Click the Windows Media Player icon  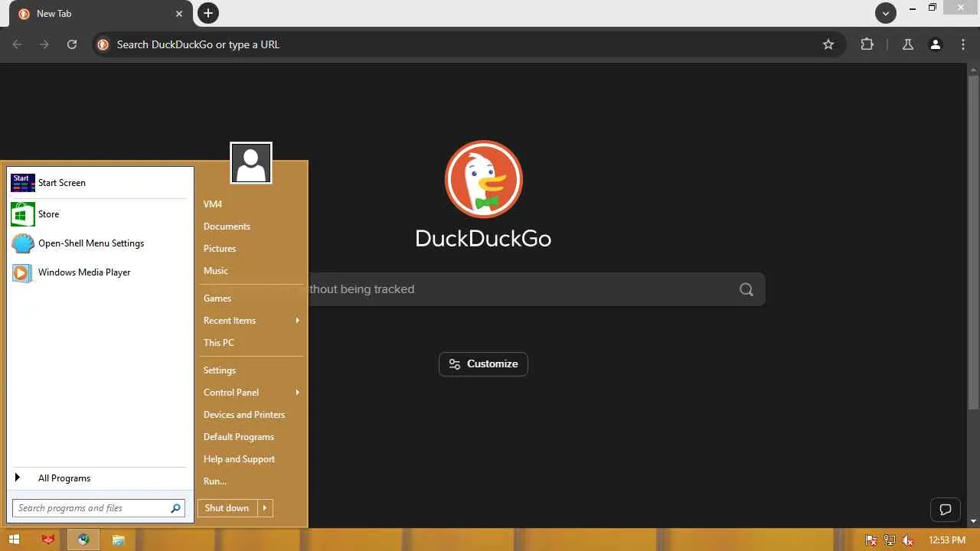pos(22,272)
